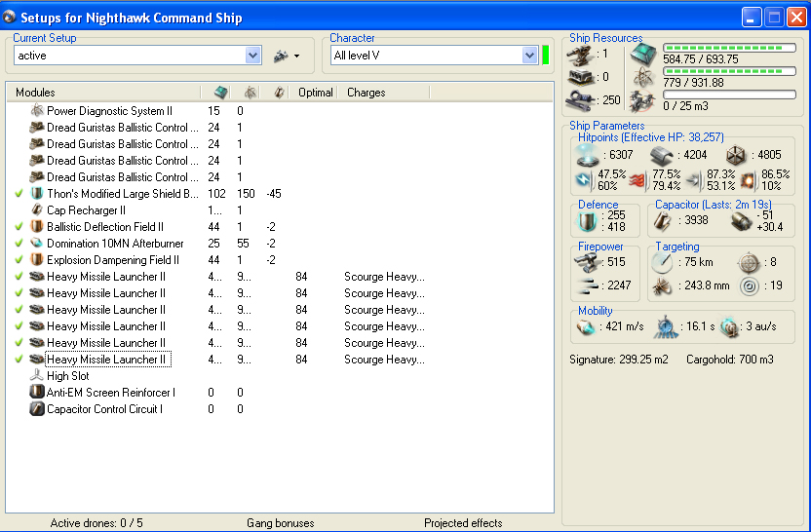Click the calibration icon showing 250
Viewport: 811px width, 532px height.
coord(579,100)
